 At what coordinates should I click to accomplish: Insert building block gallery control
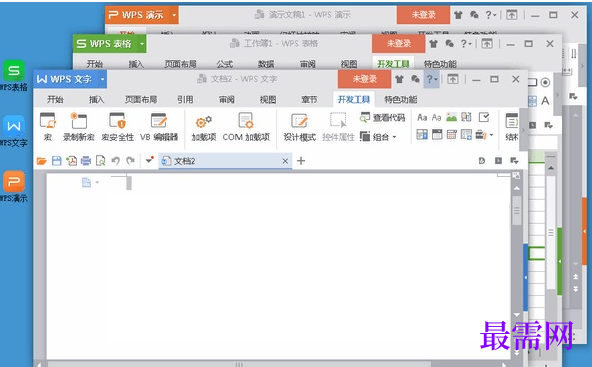click(x=467, y=117)
